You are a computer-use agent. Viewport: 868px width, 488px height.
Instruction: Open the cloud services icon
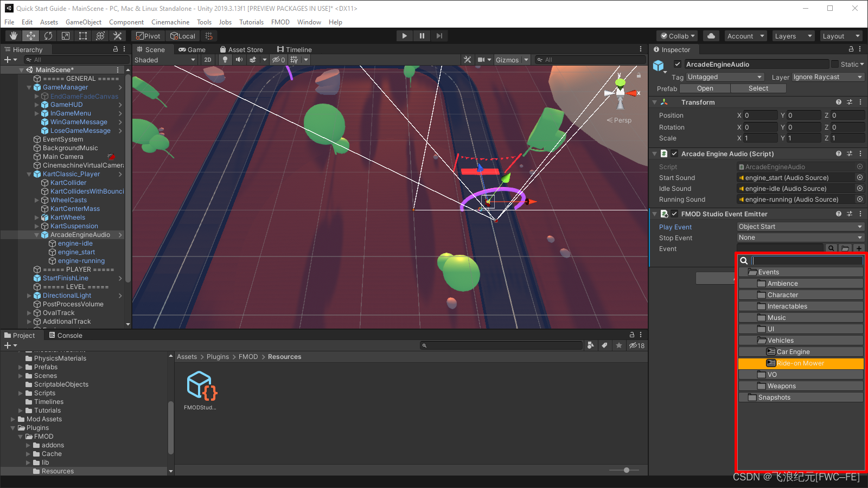point(711,36)
